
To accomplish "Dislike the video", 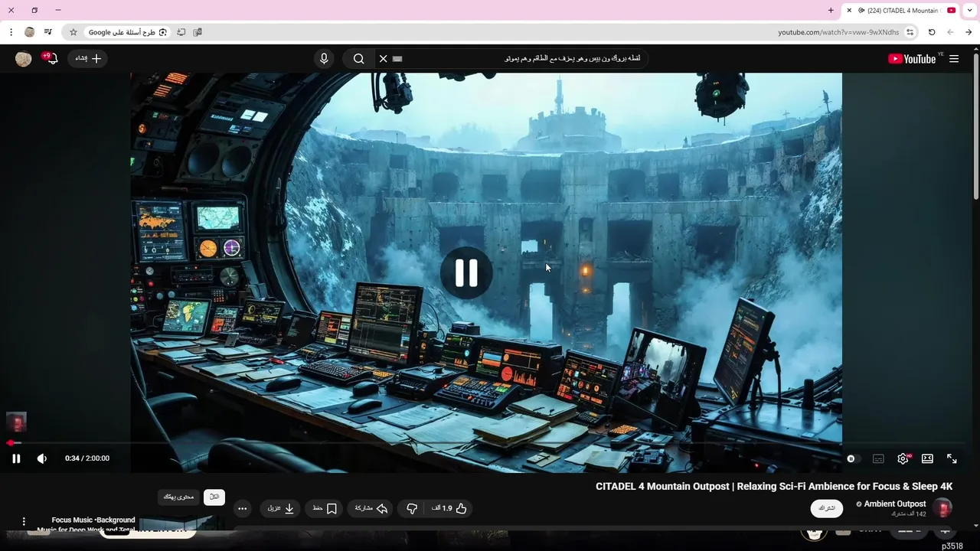I will click(412, 508).
